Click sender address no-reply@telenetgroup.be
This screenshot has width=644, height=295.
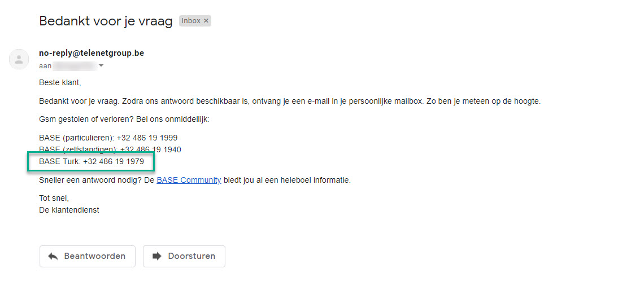click(x=91, y=53)
